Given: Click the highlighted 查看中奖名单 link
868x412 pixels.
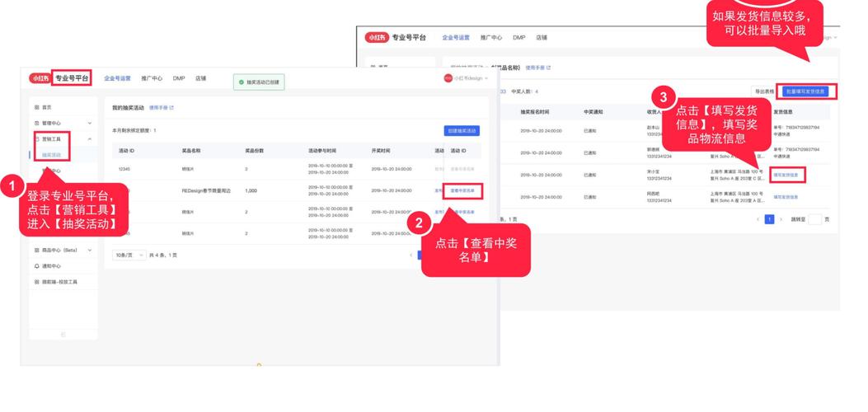Looking at the screenshot, I should coord(462,190).
